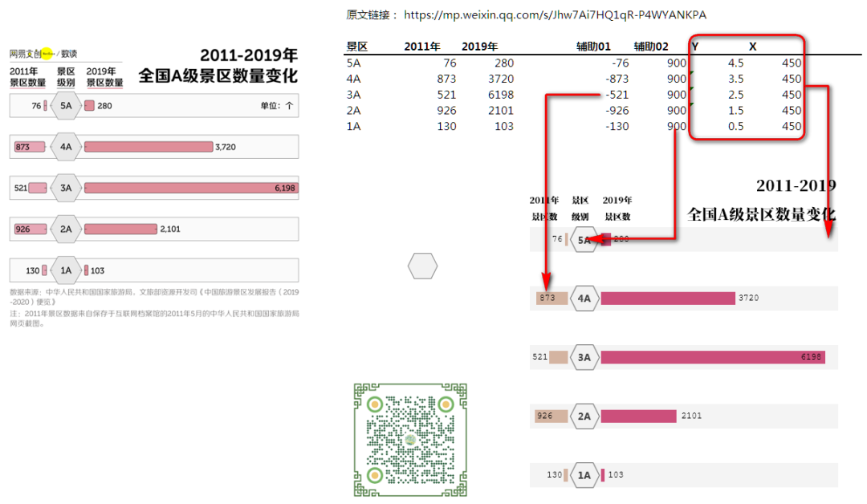Click the chart column label 景区级别 above the 5A hexagon
The image size is (867, 504).
pos(580,209)
